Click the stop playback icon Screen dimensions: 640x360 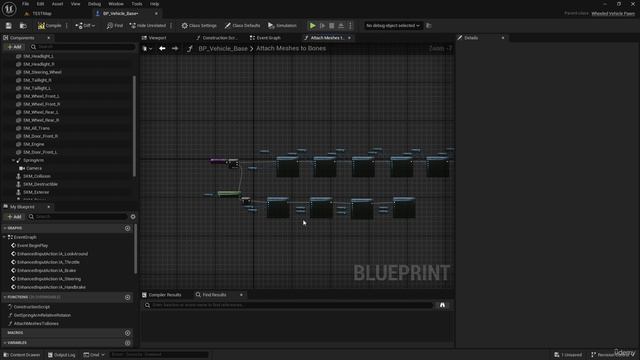pos(332,26)
